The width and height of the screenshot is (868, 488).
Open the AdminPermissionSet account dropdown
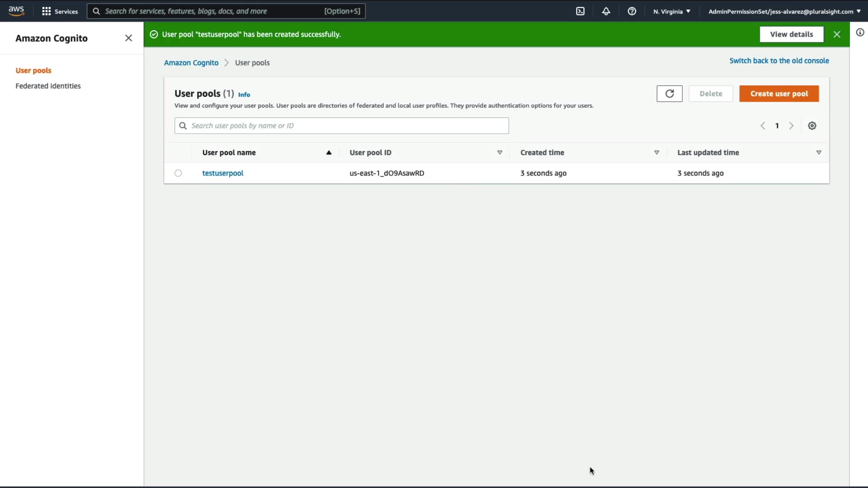coord(784,11)
